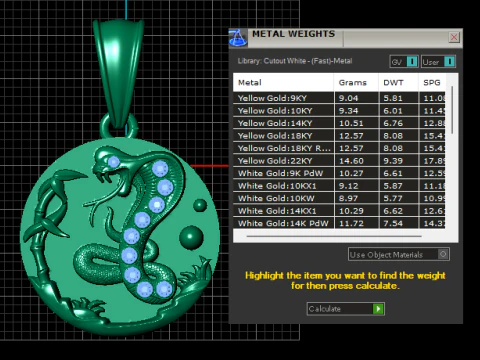Viewport: 480px width, 360px height.
Task: Toggle the Use Object Materials option
Action: (x=399, y=255)
